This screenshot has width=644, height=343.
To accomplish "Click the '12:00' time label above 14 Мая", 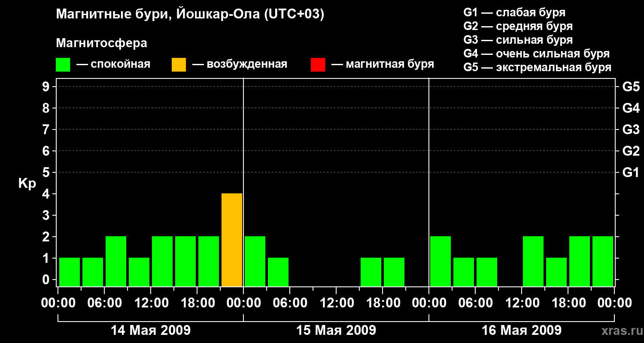I will [x=151, y=303].
